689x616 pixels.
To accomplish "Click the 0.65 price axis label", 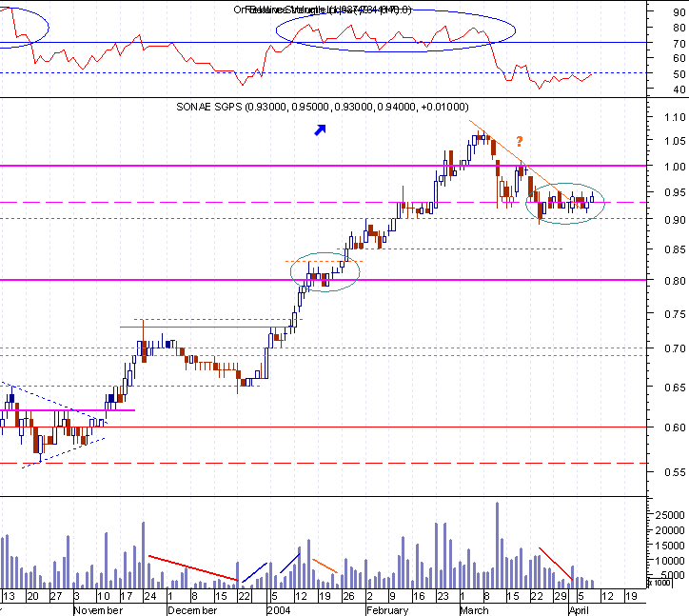I will pyautogui.click(x=675, y=387).
